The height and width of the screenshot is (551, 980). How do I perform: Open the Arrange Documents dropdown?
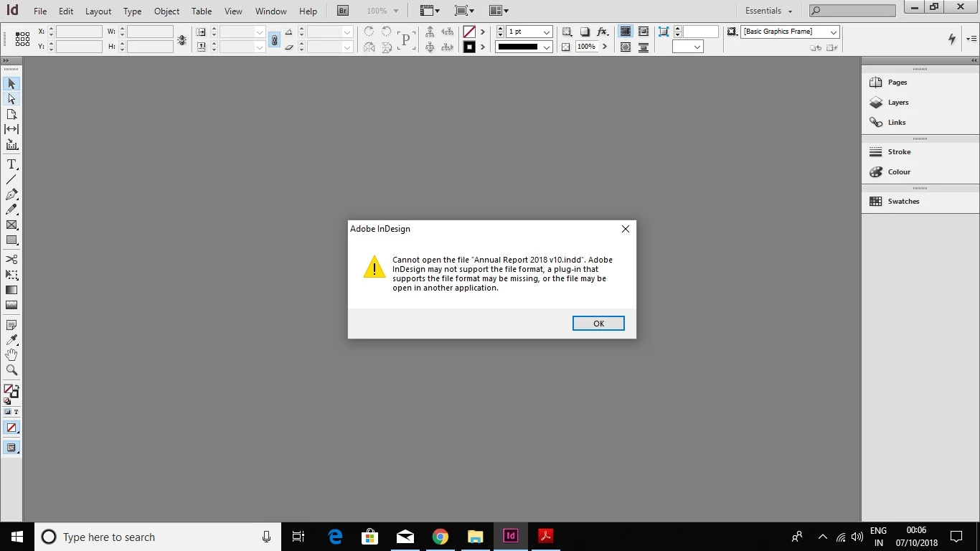[x=499, y=11]
